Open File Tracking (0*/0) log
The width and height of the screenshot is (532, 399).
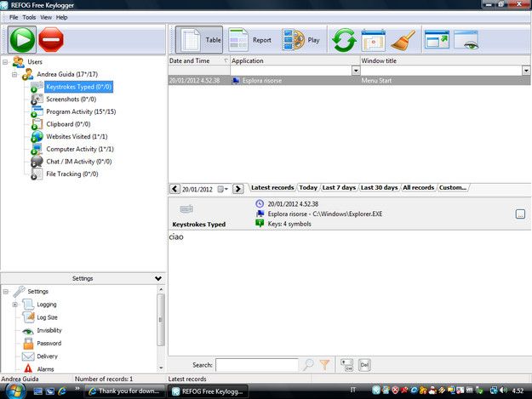coord(72,174)
